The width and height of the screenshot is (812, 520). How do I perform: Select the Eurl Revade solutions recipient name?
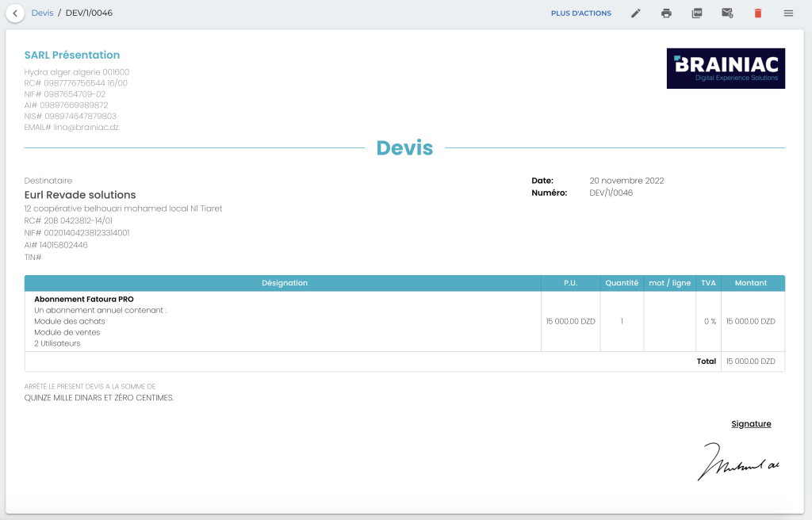(x=80, y=195)
